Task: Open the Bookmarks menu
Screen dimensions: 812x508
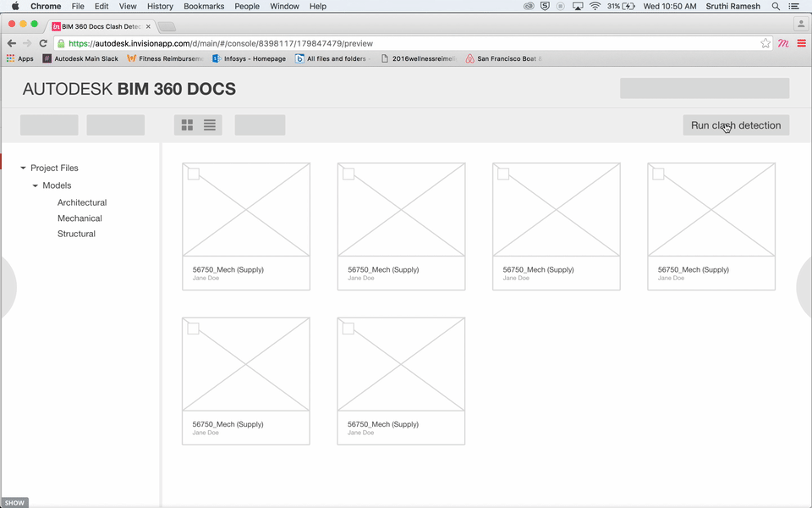Action: coord(204,6)
